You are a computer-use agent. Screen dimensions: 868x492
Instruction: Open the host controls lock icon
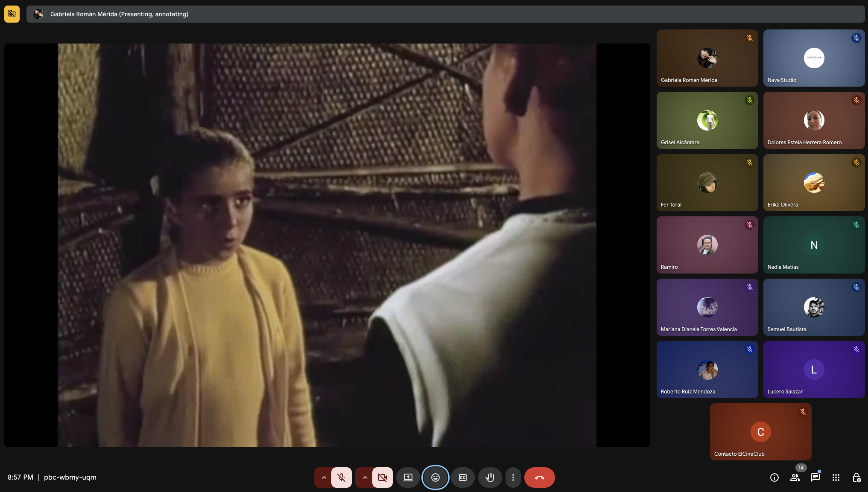(856, 477)
